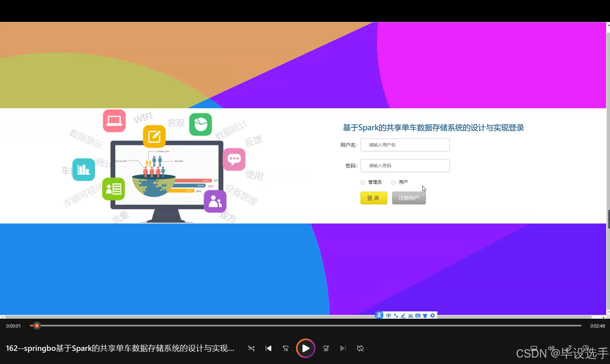This screenshot has width=610, height=364.
Task: Skip back 10 seconds
Action: (286, 348)
